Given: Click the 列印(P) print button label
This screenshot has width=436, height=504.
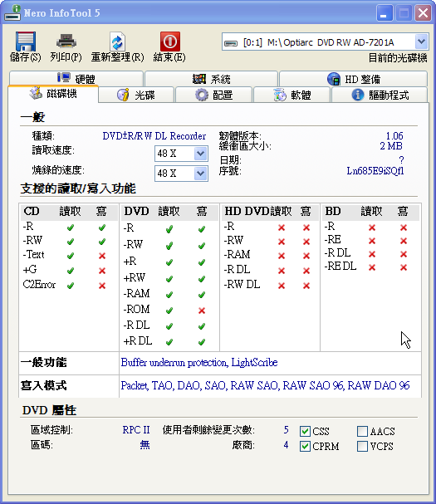Looking at the screenshot, I should coord(66,57).
